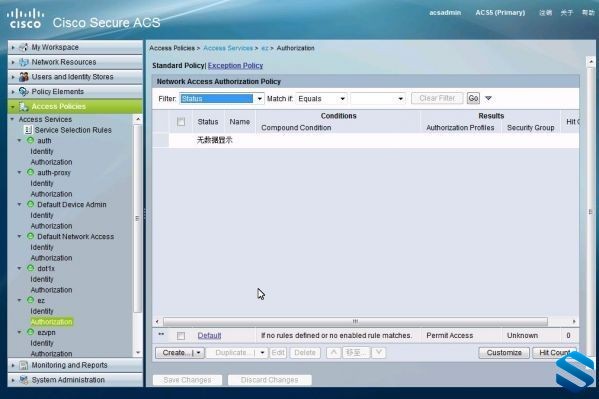The image size is (599, 399).
Task: Click the Policy Elements icon
Action: tap(24, 92)
